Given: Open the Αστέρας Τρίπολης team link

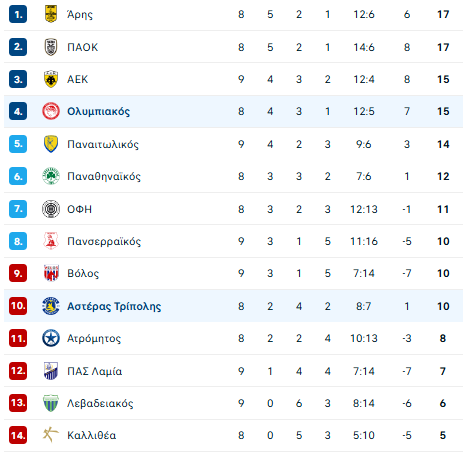Looking at the screenshot, I should point(114,306).
